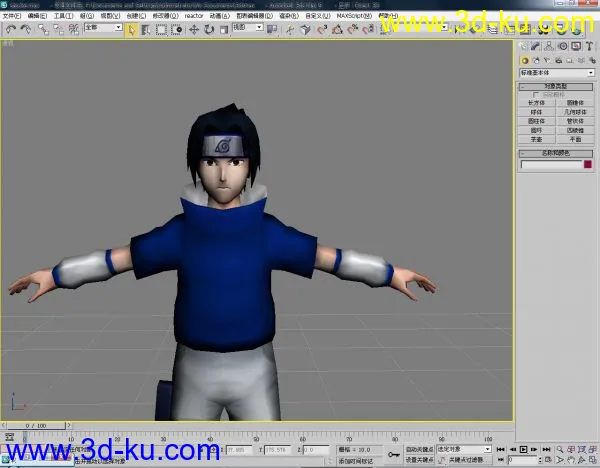
Task: Go to end frame playback button
Action: pyautogui.click(x=546, y=449)
